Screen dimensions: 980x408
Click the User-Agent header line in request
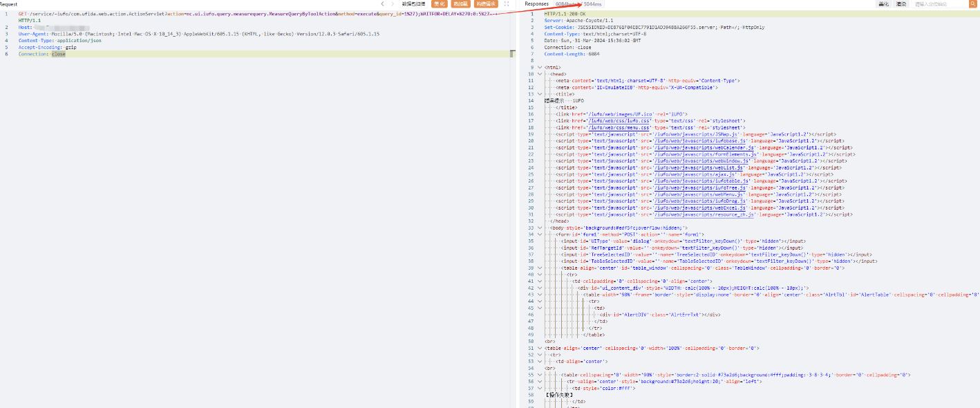(x=198, y=34)
